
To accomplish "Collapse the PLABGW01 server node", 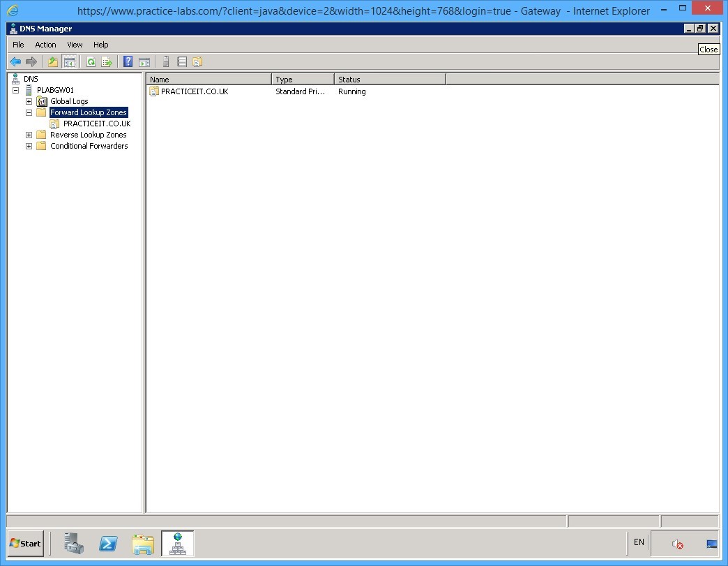I will point(16,89).
